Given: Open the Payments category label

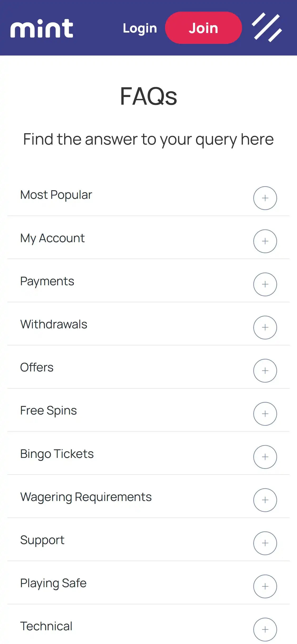Looking at the screenshot, I should tap(47, 281).
